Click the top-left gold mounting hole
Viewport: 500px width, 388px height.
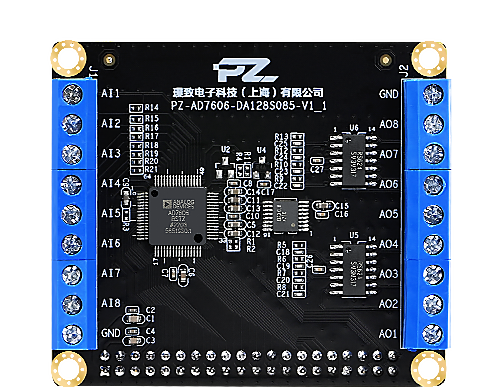pyautogui.click(x=68, y=59)
